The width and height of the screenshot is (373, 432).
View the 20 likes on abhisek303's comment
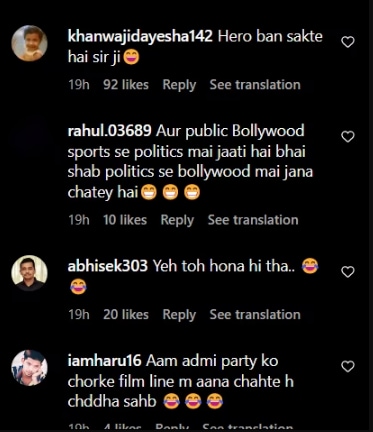coord(126,315)
